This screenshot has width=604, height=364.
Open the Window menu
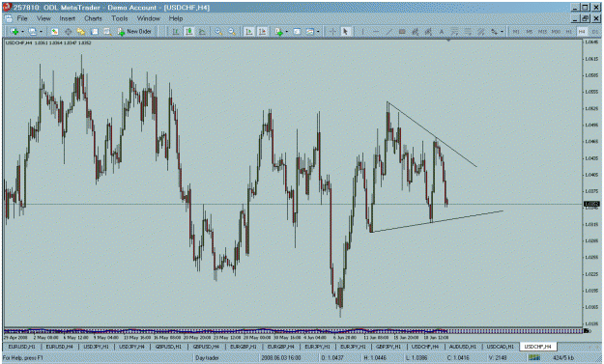pyautogui.click(x=148, y=18)
